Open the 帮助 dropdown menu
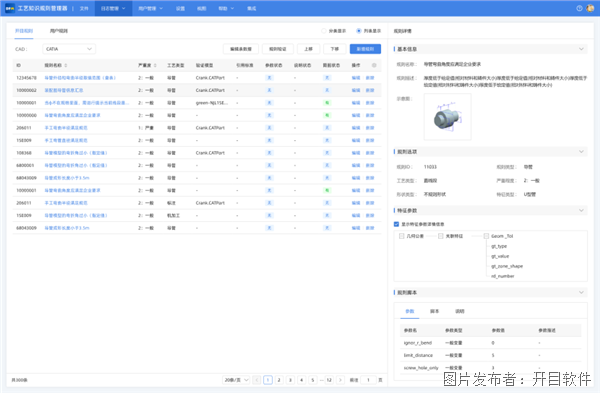The height and width of the screenshot is (393, 600). coord(226,8)
